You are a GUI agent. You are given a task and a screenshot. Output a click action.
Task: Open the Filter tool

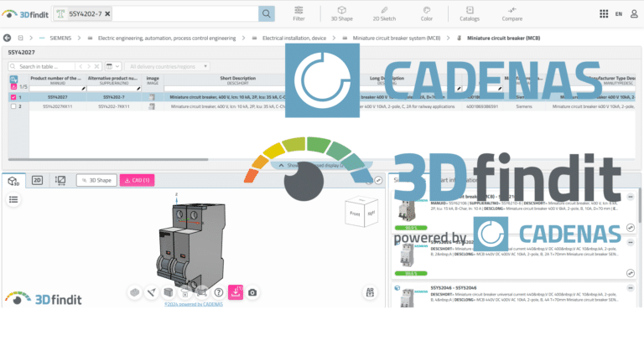299,13
